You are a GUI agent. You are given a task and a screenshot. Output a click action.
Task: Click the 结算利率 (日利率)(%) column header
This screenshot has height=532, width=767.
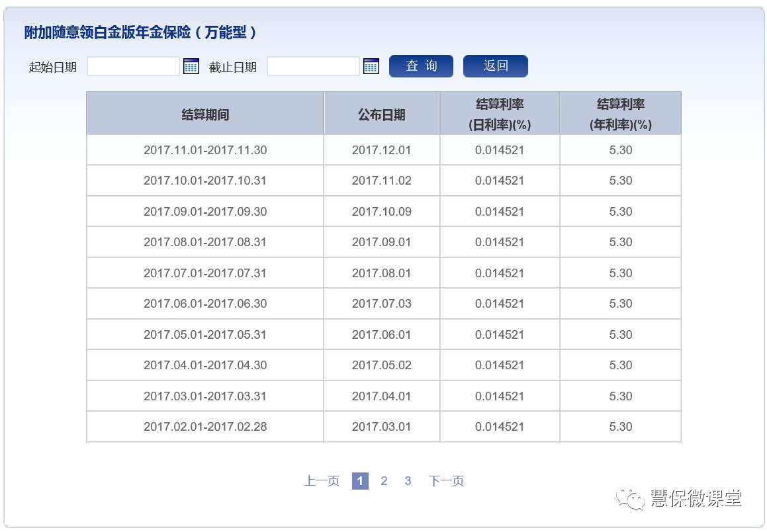click(x=500, y=113)
